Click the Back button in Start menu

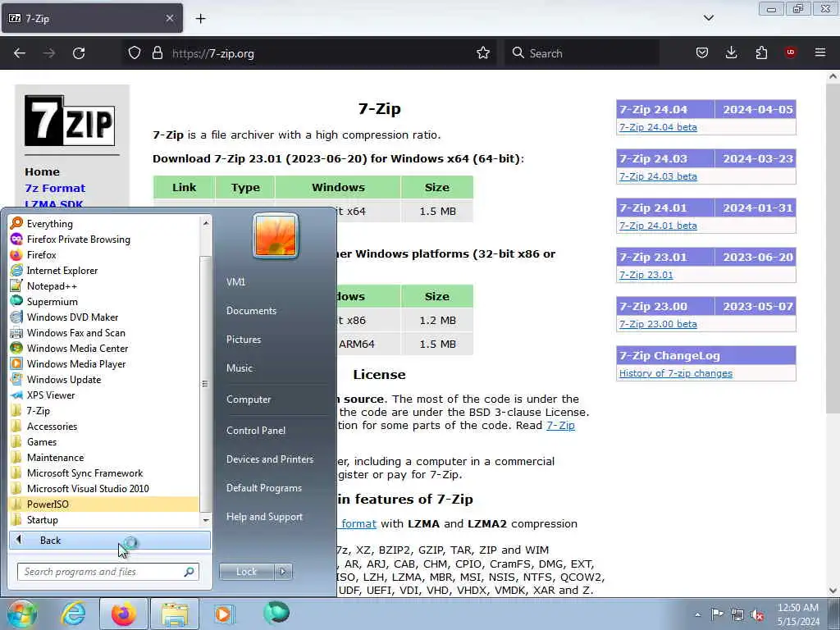click(x=109, y=540)
